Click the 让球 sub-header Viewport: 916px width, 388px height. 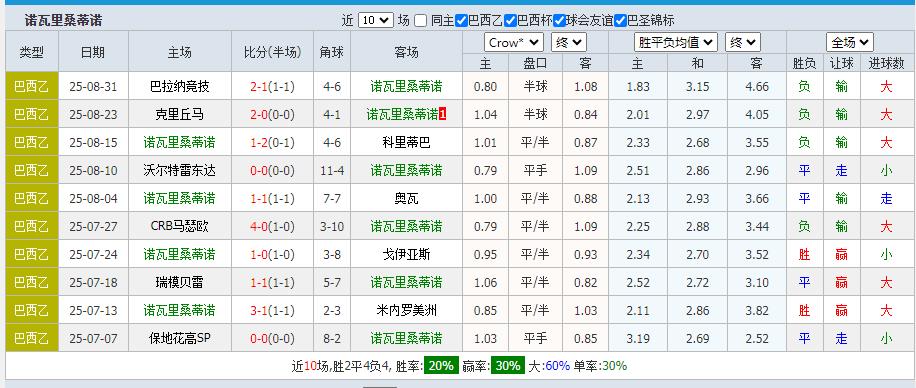point(841,63)
